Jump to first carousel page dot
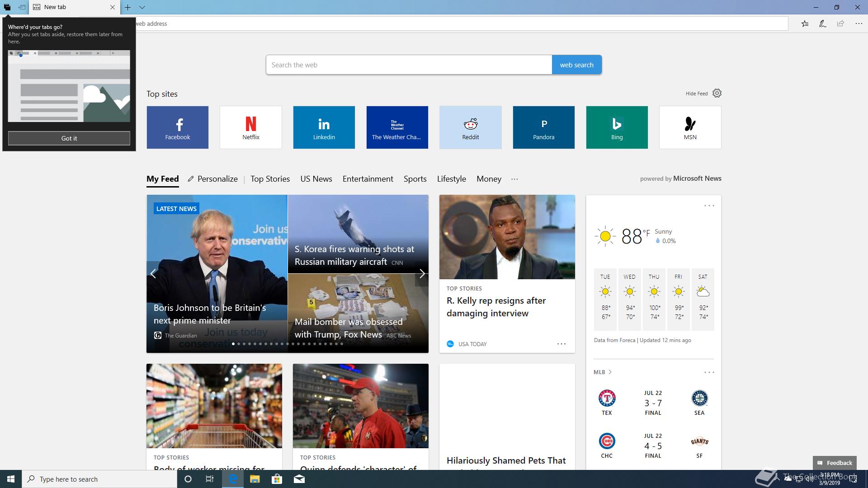The height and width of the screenshot is (488, 868). (x=233, y=344)
